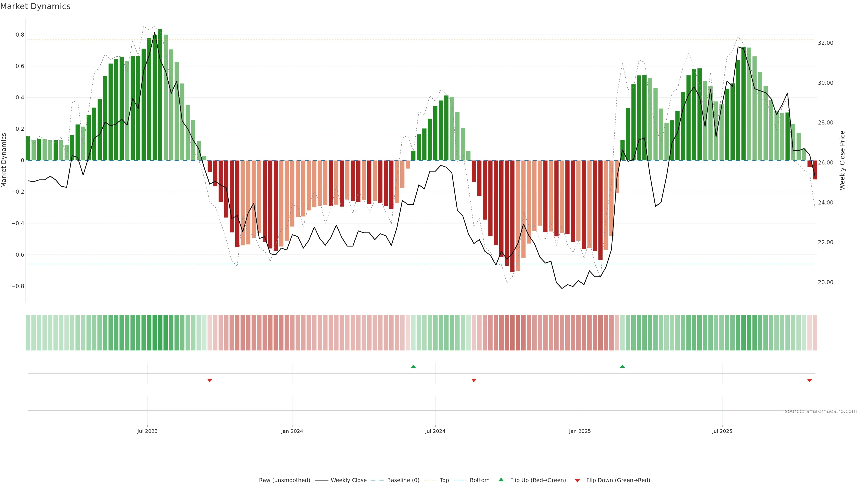The height and width of the screenshot is (488, 868).
Task: Toggle the Top legend entry
Action: [x=444, y=480]
